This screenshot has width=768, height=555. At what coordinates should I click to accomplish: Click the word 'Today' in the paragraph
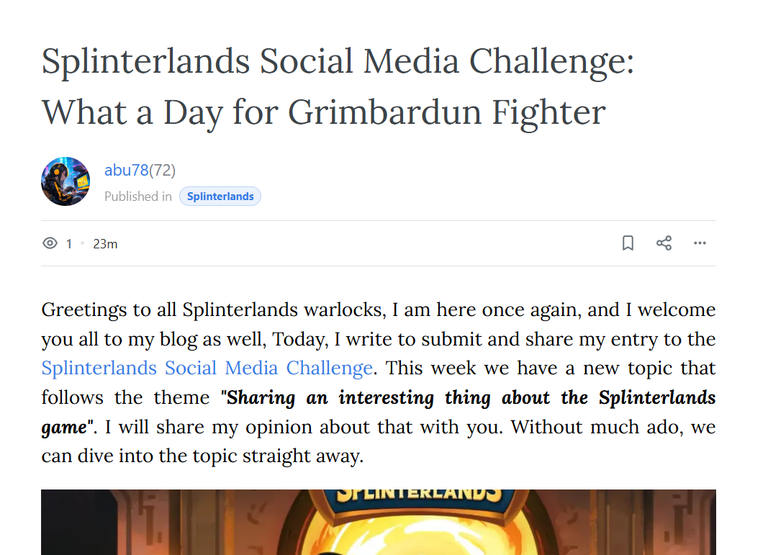click(x=300, y=339)
